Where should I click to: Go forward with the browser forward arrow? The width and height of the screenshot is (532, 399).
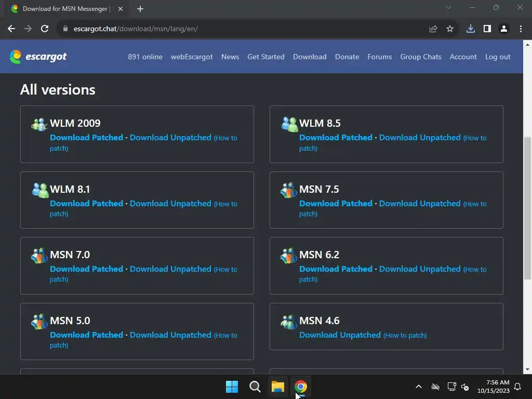point(28,29)
